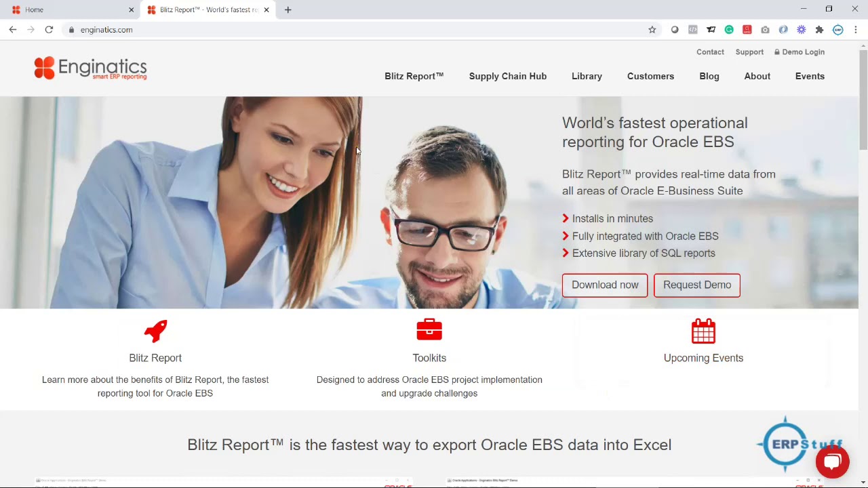Close the Home tab
This screenshot has height=488, width=868.
pos(132,9)
